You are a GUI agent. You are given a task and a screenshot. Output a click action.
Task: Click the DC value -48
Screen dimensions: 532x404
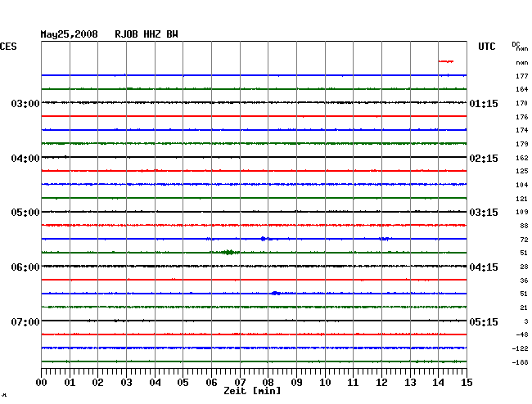[522, 334]
